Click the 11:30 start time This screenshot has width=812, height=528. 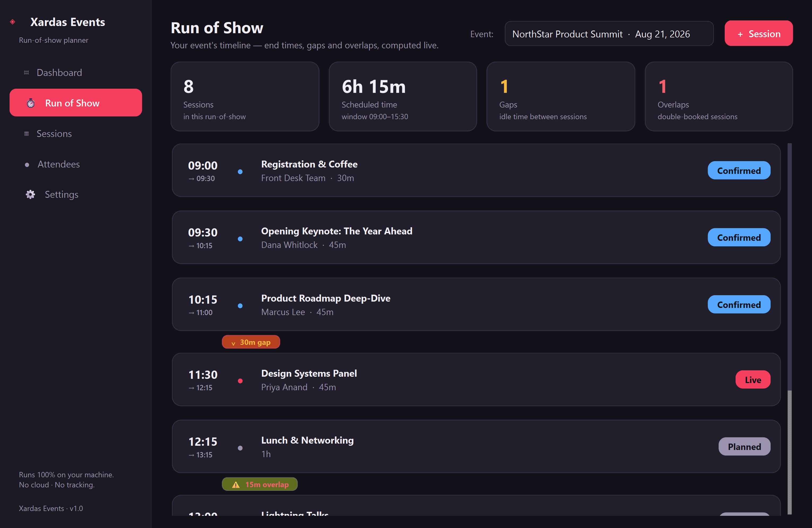click(x=203, y=375)
